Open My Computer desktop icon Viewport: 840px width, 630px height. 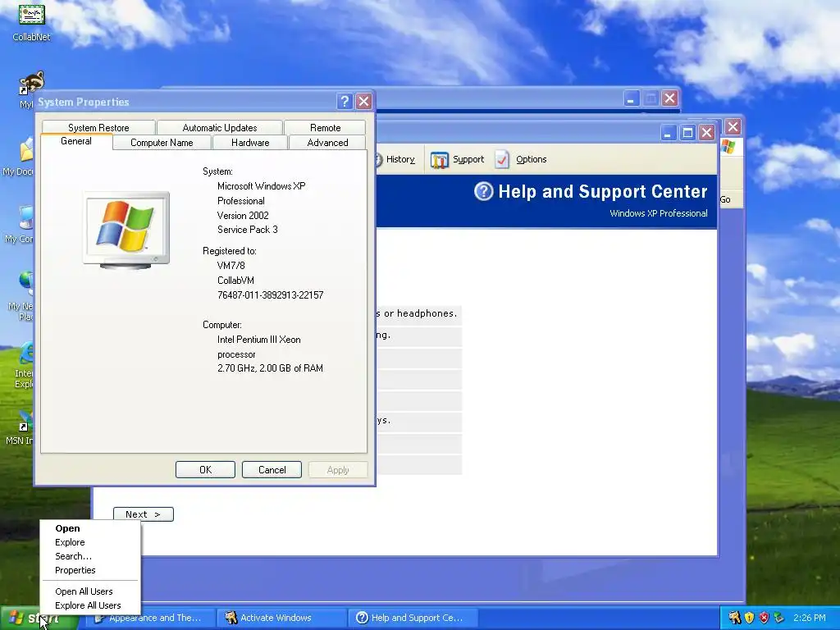pos(25,217)
